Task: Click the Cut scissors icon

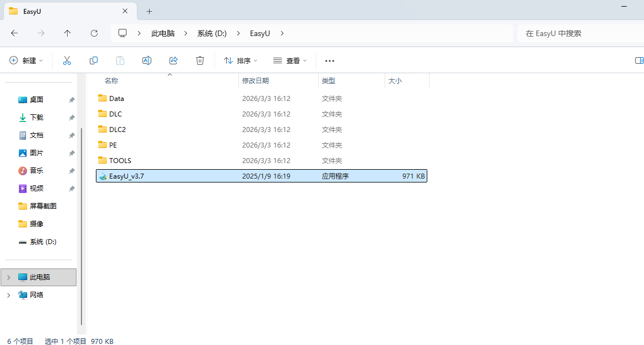Action: [67, 60]
